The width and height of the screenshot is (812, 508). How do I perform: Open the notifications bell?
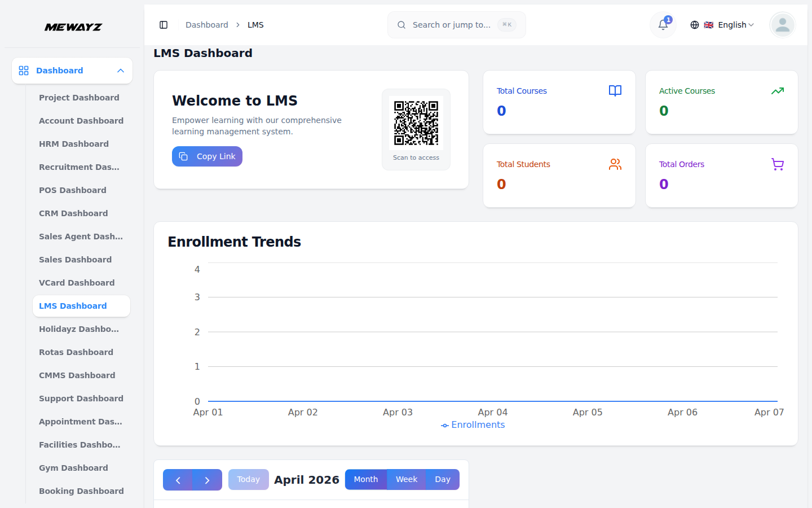point(663,24)
